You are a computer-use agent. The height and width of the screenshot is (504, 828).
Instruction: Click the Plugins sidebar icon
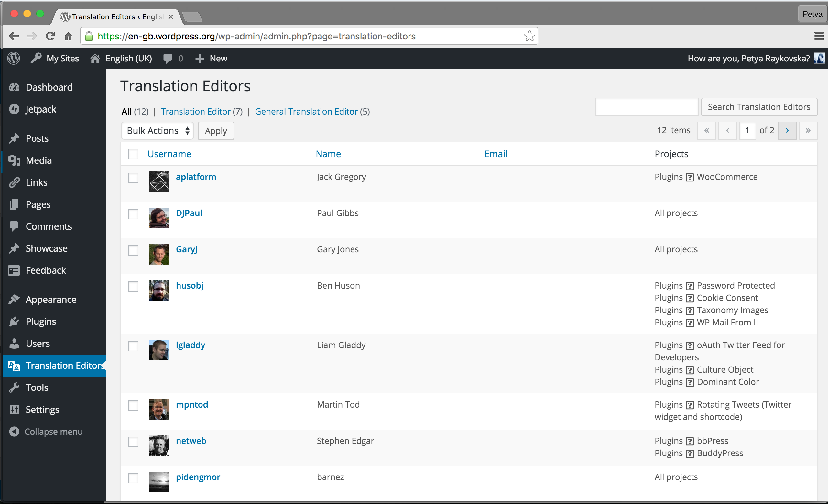pyautogui.click(x=15, y=321)
